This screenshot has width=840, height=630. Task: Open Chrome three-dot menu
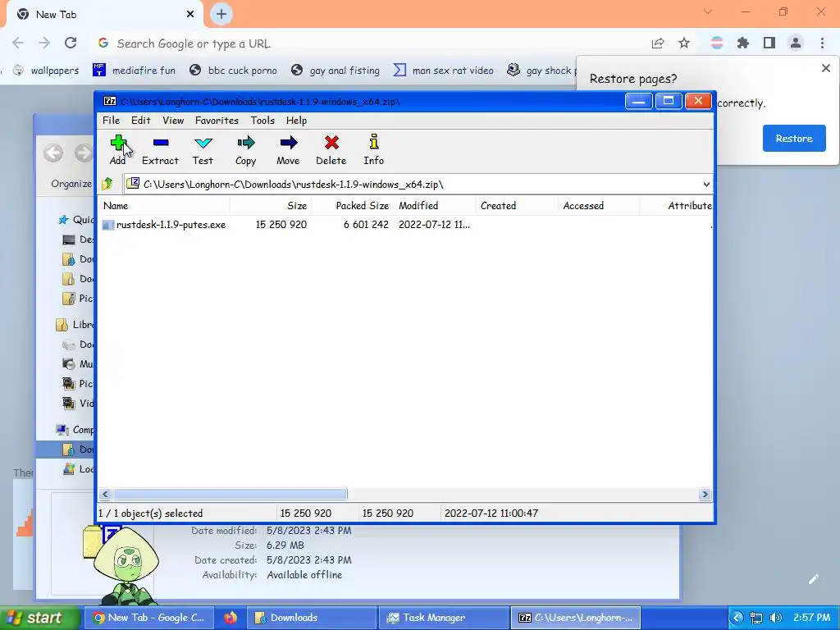coord(822,43)
